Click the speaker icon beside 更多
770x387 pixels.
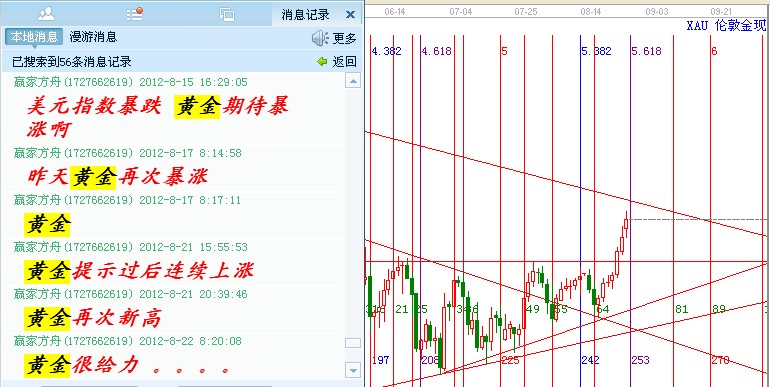(x=320, y=38)
